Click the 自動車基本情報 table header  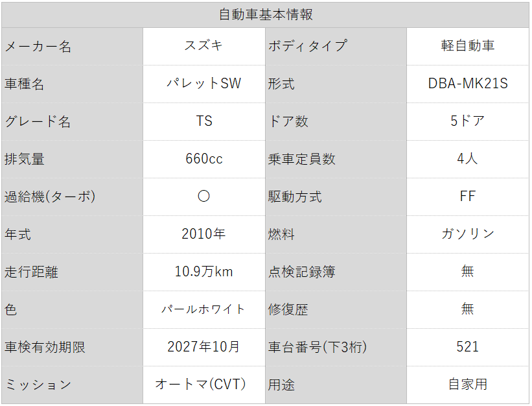[x=266, y=14]
